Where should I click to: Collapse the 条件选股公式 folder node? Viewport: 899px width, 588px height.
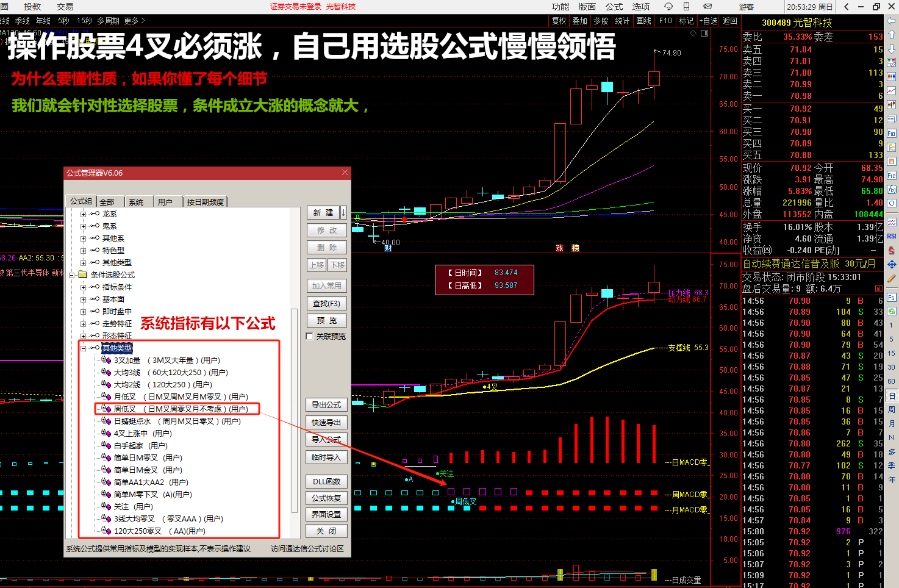click(71, 275)
